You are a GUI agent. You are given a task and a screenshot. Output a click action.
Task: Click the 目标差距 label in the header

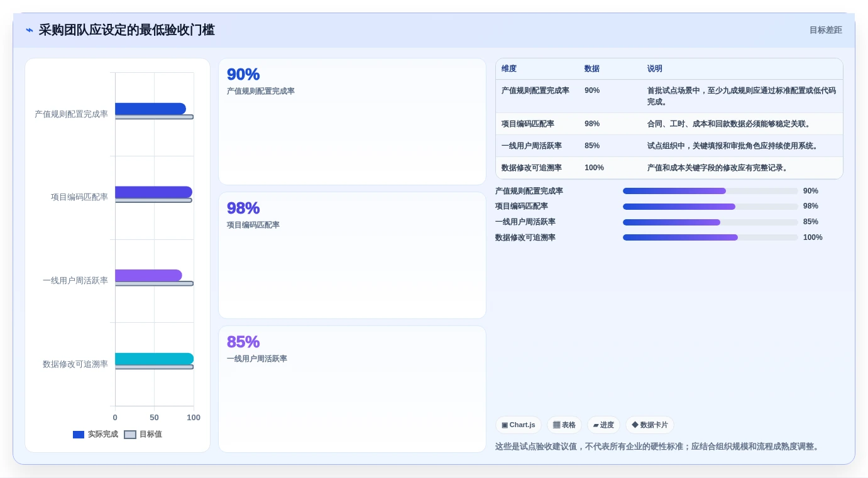coord(825,30)
